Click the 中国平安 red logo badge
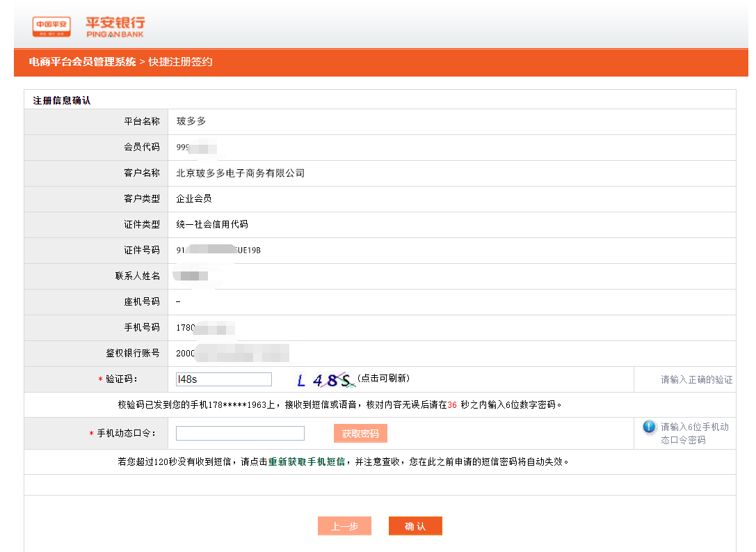Image resolution: width=756 pixels, height=552 pixels. 51,26
